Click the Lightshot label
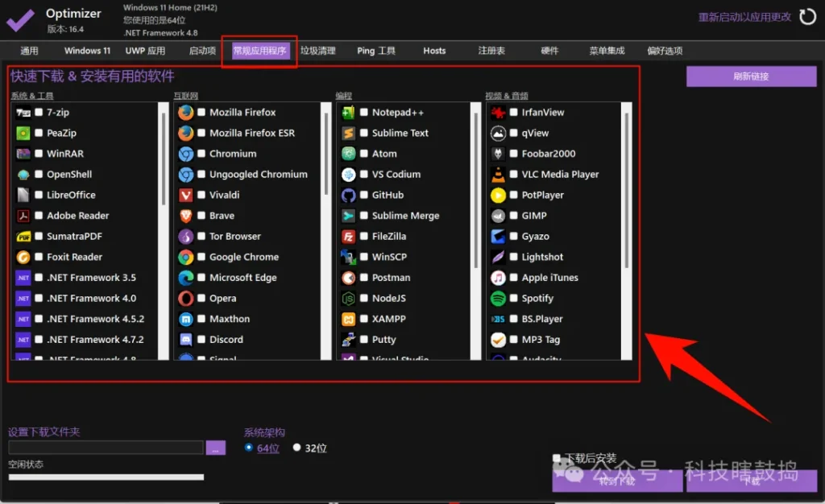Screen dimensions: 825x504 [542, 257]
